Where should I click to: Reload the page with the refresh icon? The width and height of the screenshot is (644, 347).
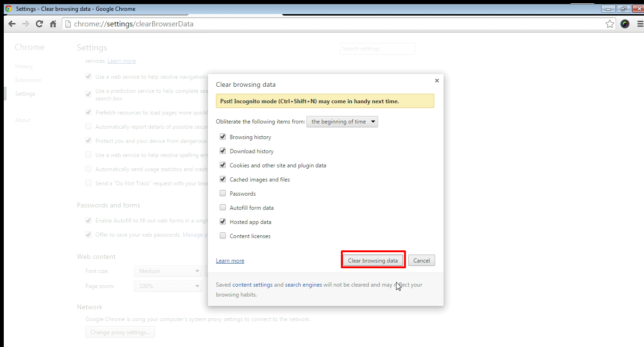tap(39, 24)
